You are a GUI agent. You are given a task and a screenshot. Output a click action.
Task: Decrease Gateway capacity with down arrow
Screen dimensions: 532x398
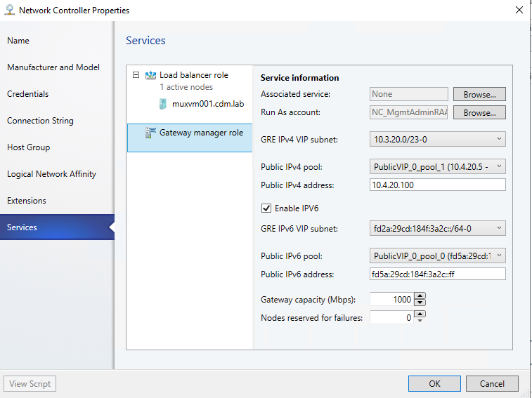420,303
